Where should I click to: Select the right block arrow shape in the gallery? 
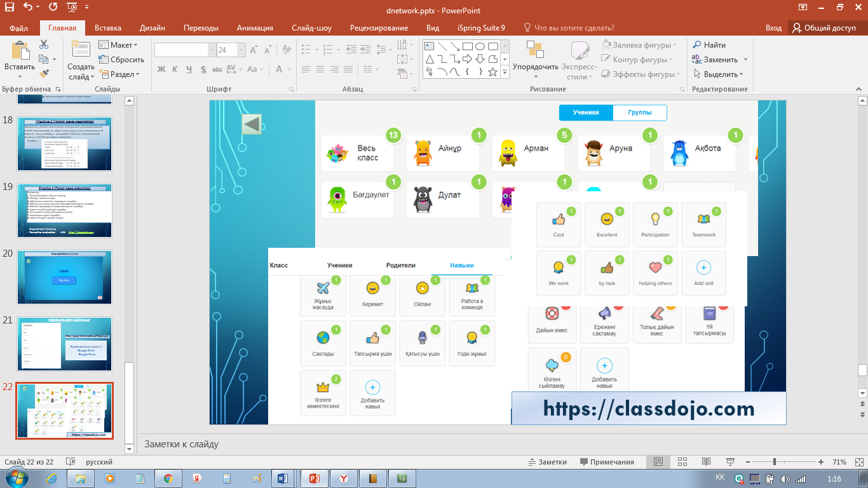point(467,59)
